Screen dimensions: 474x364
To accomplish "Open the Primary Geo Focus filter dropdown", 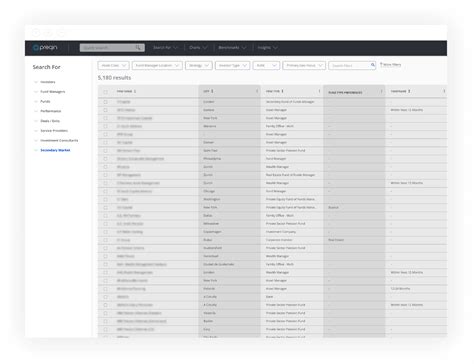I will tap(304, 65).
